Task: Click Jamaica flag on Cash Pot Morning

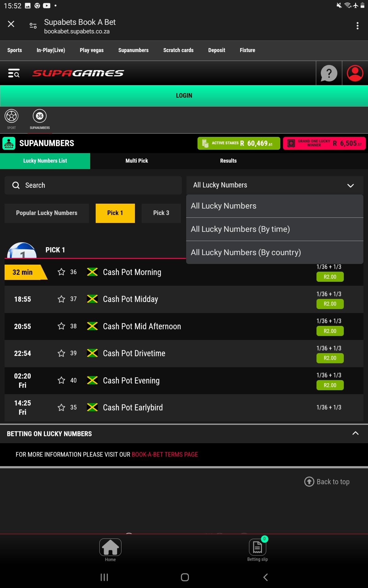Action: pos(92,272)
